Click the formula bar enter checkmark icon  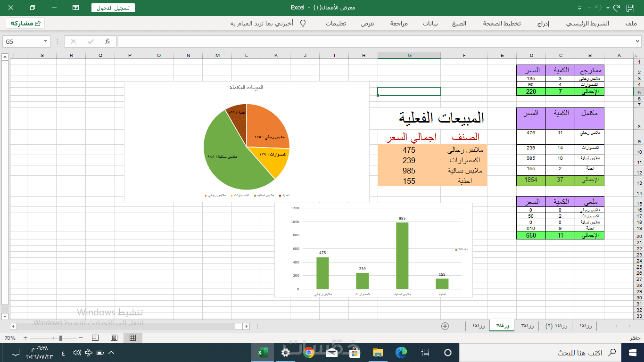(91, 41)
